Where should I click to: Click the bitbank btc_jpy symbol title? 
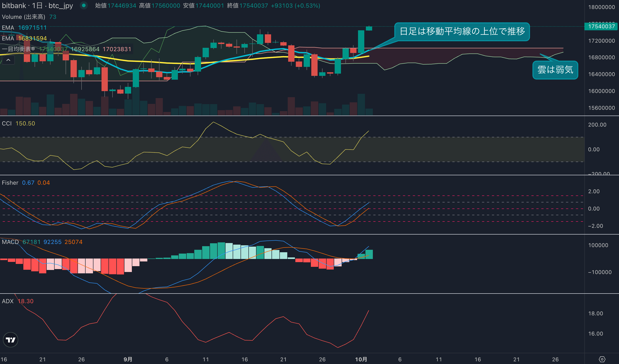coord(37,5)
